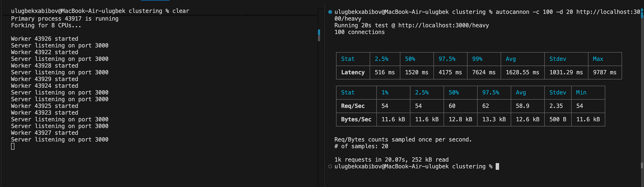Click the '516 ms' latency cell
The image size is (644, 187).
[x=385, y=72]
